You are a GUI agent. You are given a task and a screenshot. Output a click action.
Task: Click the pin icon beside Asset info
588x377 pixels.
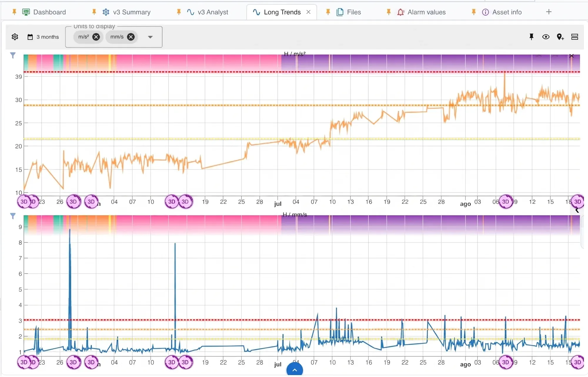(x=474, y=12)
